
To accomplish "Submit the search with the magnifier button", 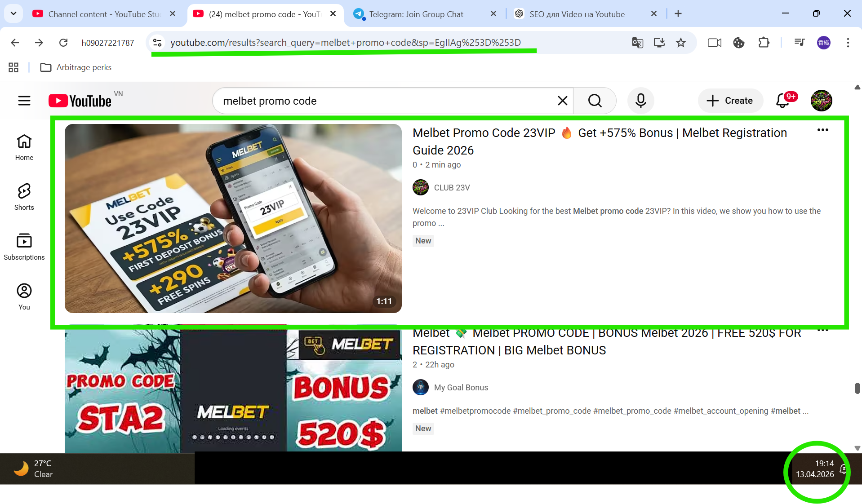I will pos(595,101).
